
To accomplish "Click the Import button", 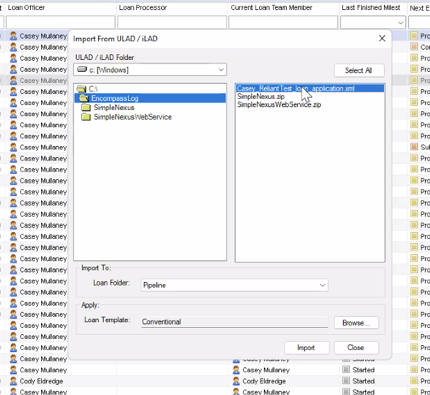I will pos(307,348).
